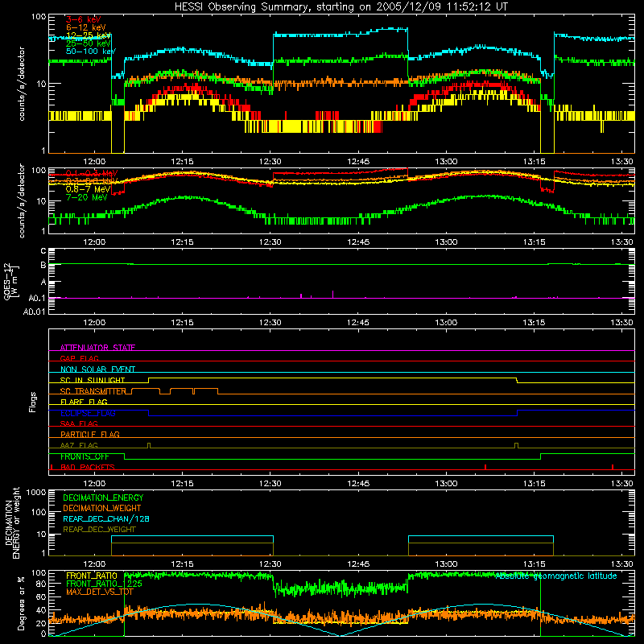Viewport: 644px width, 644px height.
Task: Click the 'Degrees or %' axis title
Action: pyautogui.click(x=21, y=604)
